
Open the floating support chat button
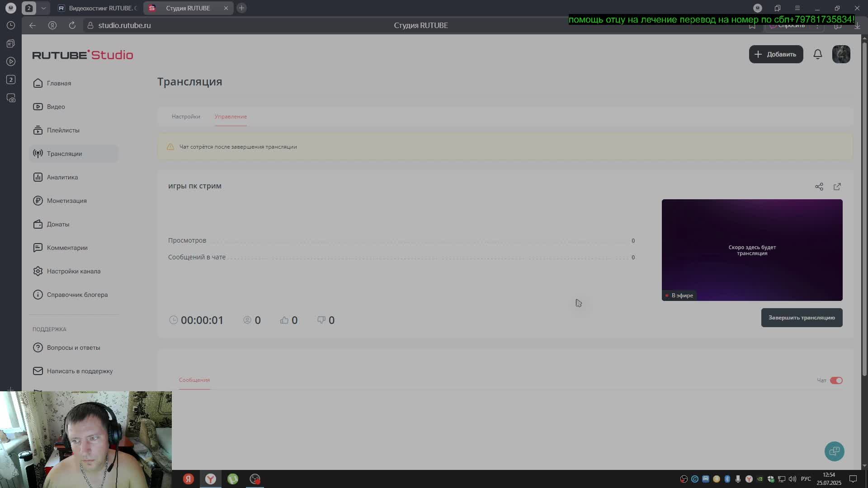pos(834,451)
